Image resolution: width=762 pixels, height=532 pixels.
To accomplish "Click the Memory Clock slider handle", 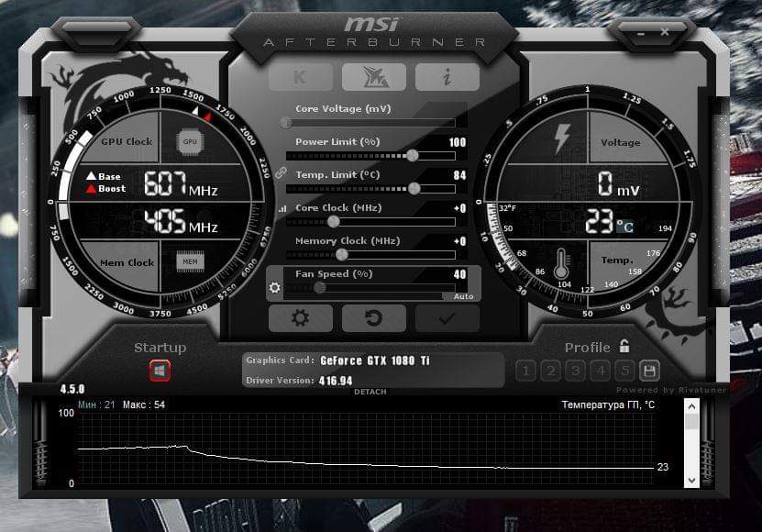I will 342,255.
